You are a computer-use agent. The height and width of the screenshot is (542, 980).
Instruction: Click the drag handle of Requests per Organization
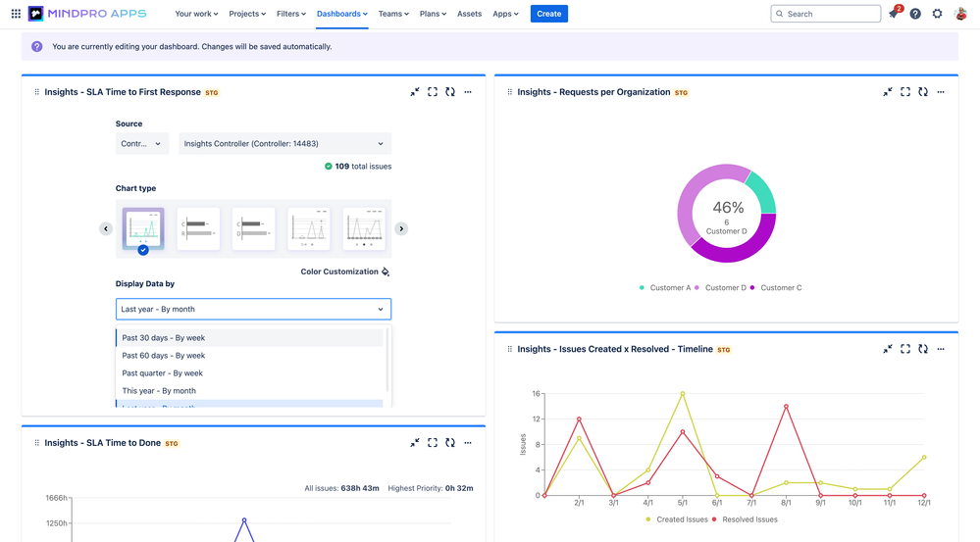point(509,92)
